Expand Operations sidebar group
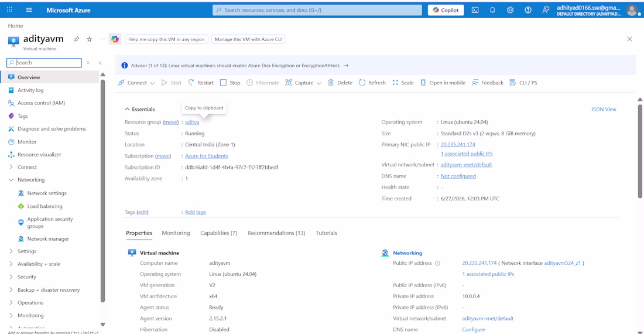Viewport: 644px width, 334px height. click(x=11, y=302)
